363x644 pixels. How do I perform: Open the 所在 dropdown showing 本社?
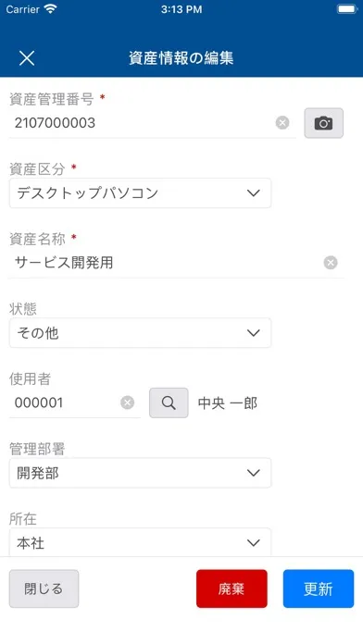(x=140, y=542)
